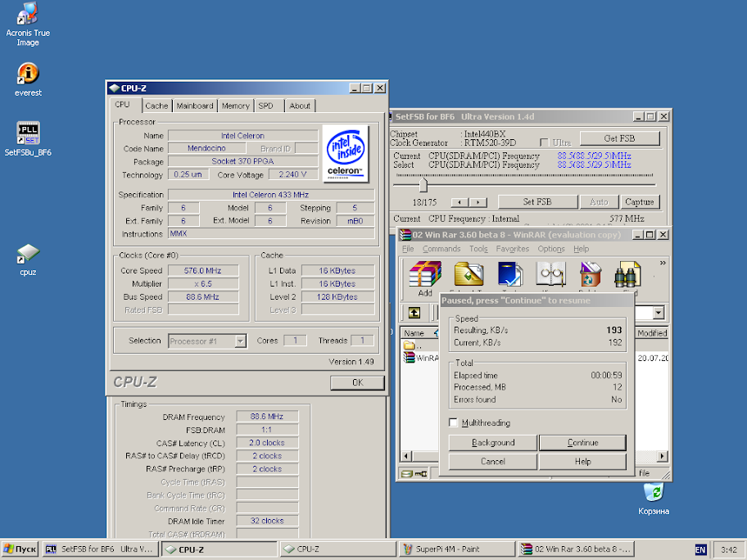The image size is (747, 560).
Task: Open the Recycle Bin (Корзина) icon
Action: (x=654, y=499)
